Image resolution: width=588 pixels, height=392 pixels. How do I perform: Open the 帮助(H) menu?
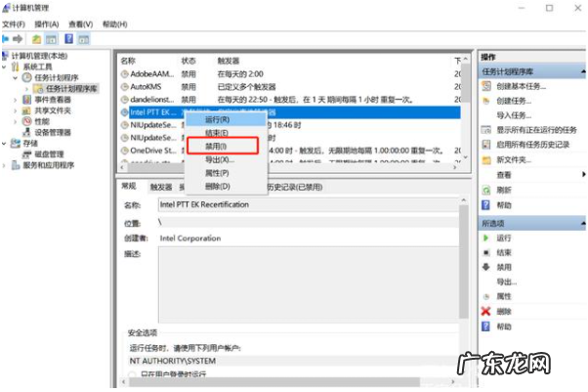click(114, 24)
